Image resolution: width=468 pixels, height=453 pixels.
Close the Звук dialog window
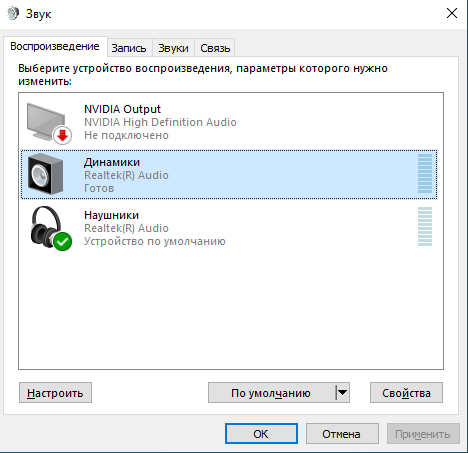(452, 14)
